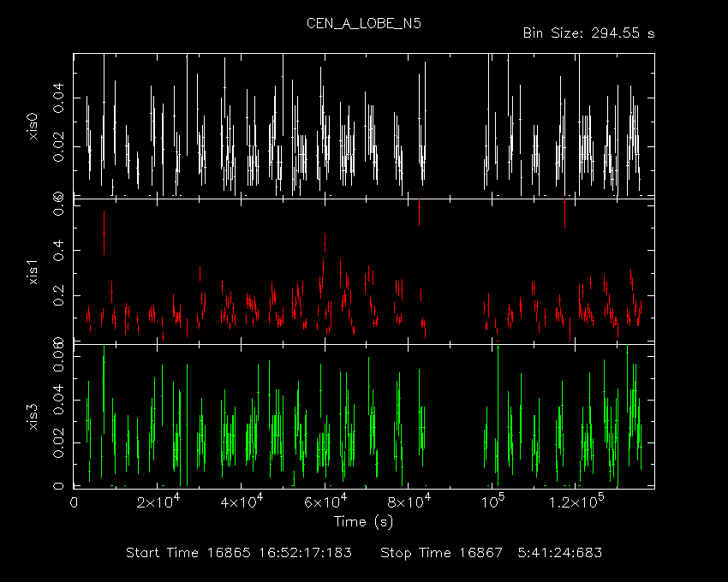Click inside the green xis3 light curve panel

point(364,416)
